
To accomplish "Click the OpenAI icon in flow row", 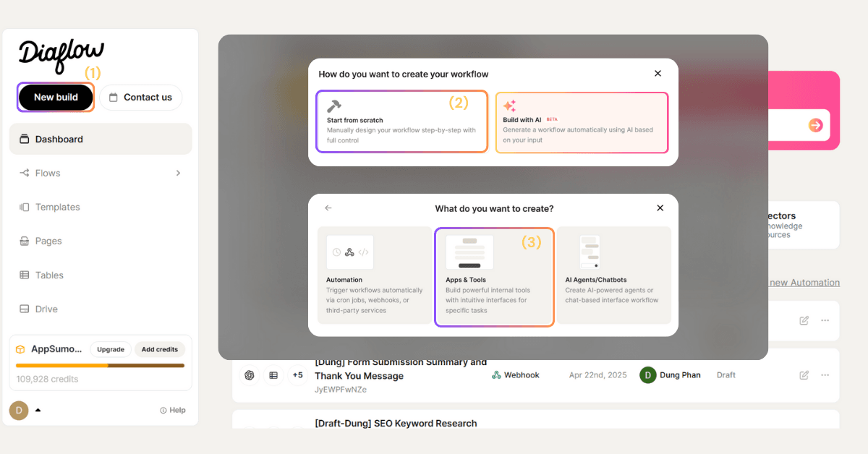I will [x=250, y=375].
